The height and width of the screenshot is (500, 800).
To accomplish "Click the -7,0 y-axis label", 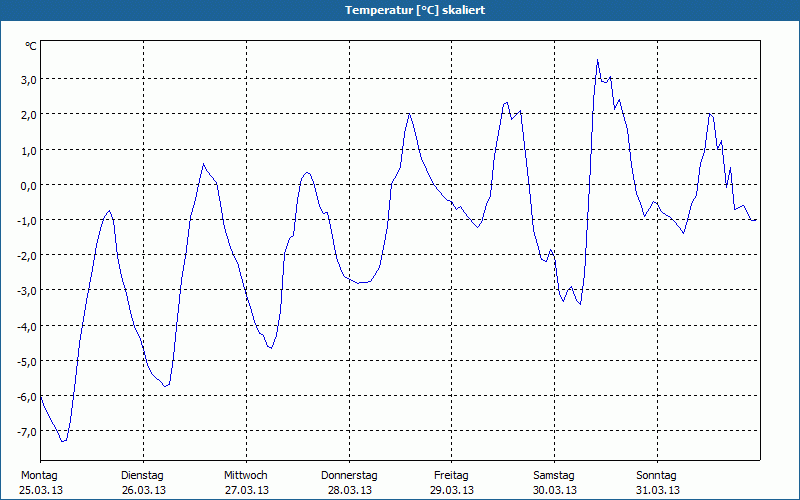I will [25, 431].
